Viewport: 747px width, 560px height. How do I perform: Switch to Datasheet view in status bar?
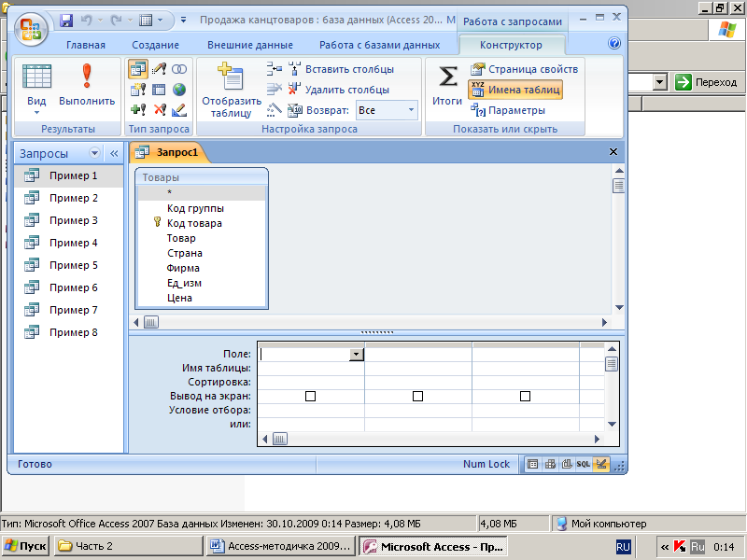pos(532,464)
